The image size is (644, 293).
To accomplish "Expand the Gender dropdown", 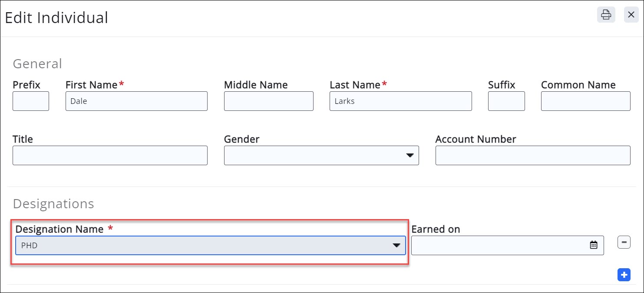I will point(409,156).
